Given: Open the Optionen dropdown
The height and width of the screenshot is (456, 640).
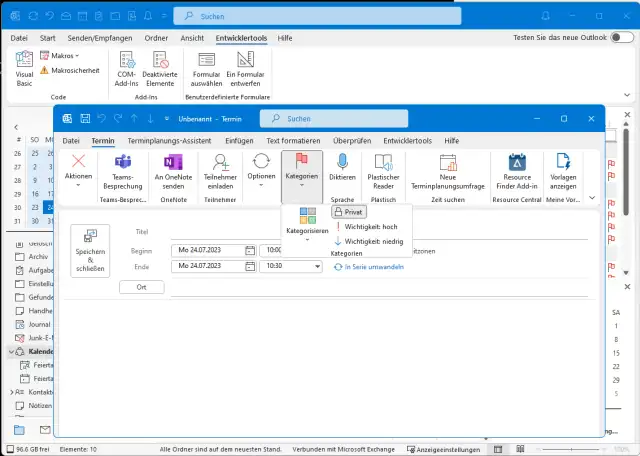Looking at the screenshot, I should click(x=262, y=172).
